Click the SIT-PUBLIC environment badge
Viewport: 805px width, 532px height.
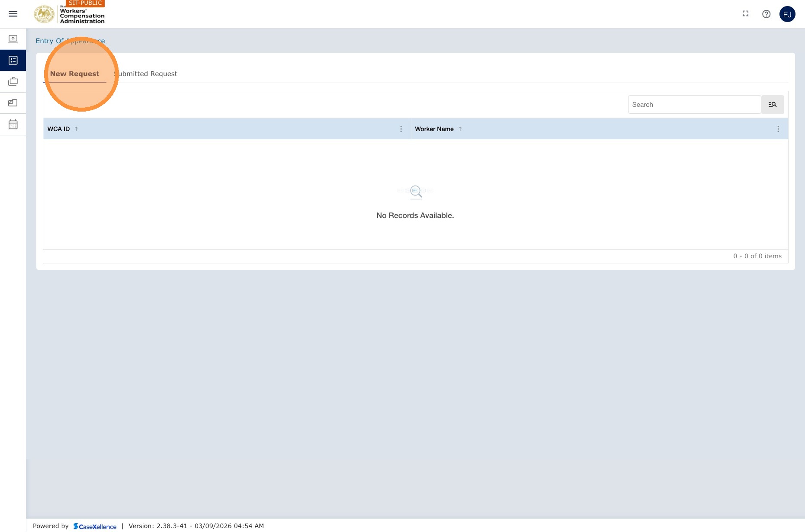pos(85,3)
